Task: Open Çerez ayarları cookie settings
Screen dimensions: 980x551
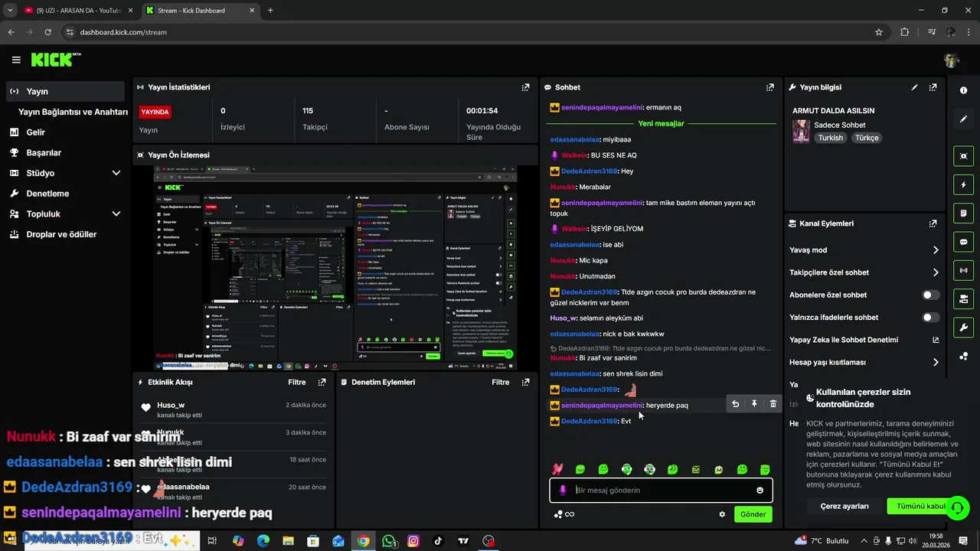Action: tap(844, 506)
